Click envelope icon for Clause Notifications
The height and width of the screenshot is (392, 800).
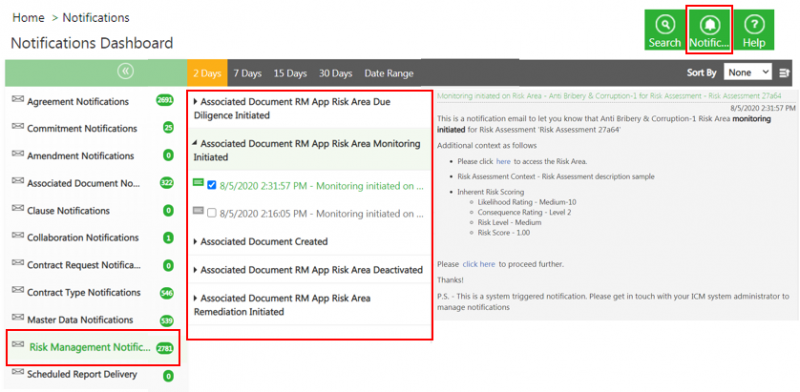pyautogui.click(x=18, y=208)
